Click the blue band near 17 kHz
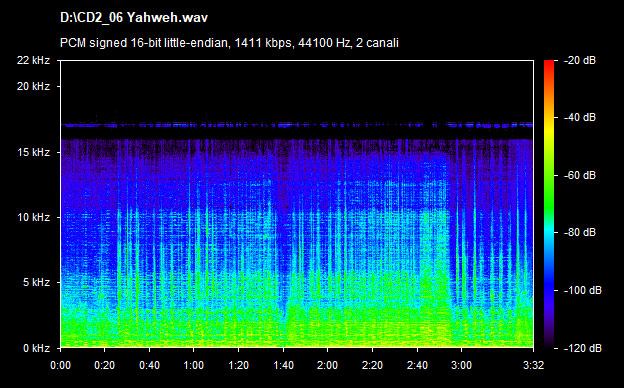 tap(297, 125)
